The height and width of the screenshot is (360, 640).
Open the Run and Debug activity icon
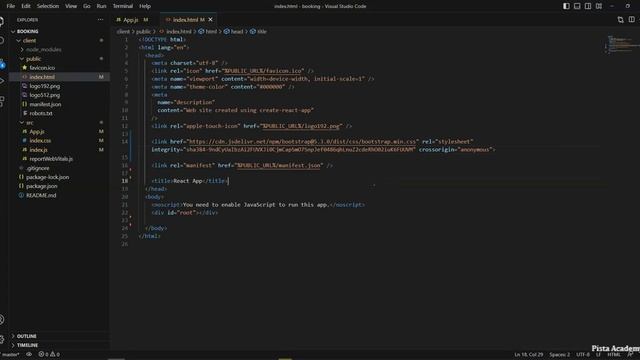tap(2, 81)
